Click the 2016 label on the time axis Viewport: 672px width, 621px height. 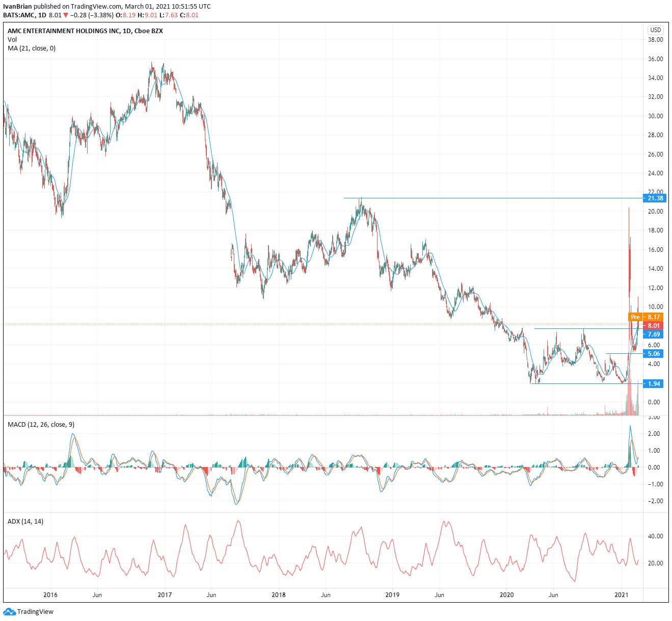coord(50,595)
